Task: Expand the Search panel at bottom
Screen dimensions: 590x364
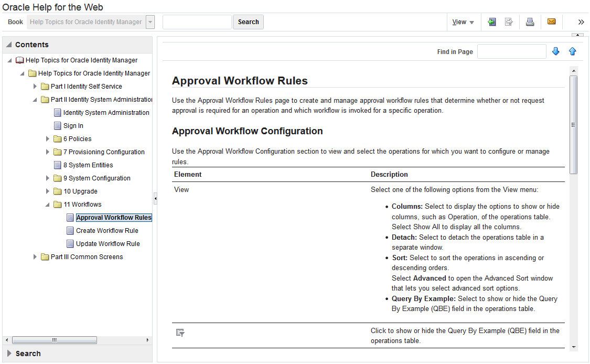Action: [x=9, y=354]
